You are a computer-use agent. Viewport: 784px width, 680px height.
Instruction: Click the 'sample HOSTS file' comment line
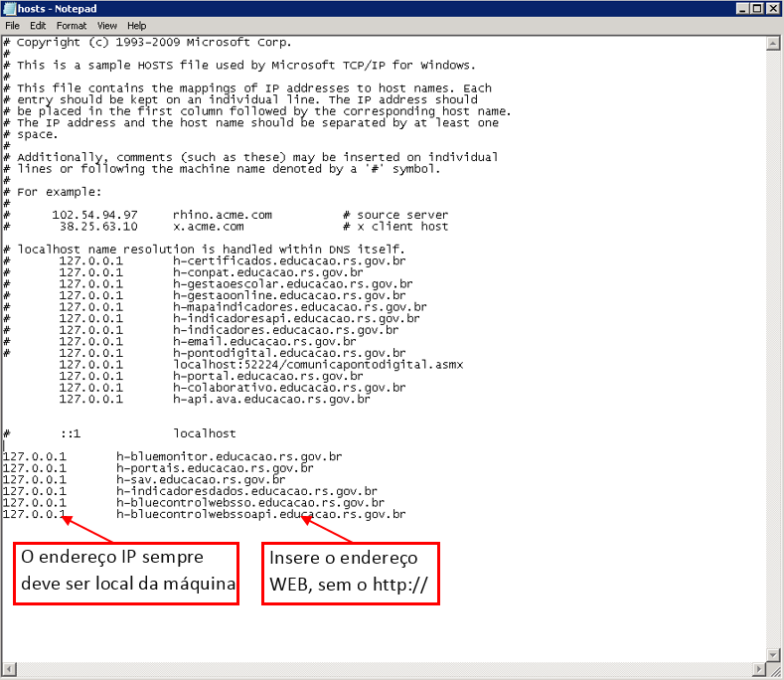point(239,66)
